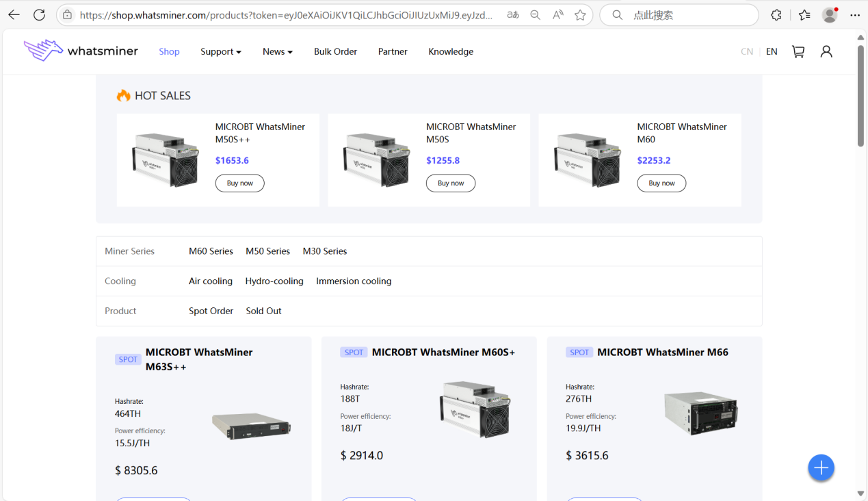This screenshot has height=501, width=868.
Task: Activate the read aloud icon
Action: [558, 14]
